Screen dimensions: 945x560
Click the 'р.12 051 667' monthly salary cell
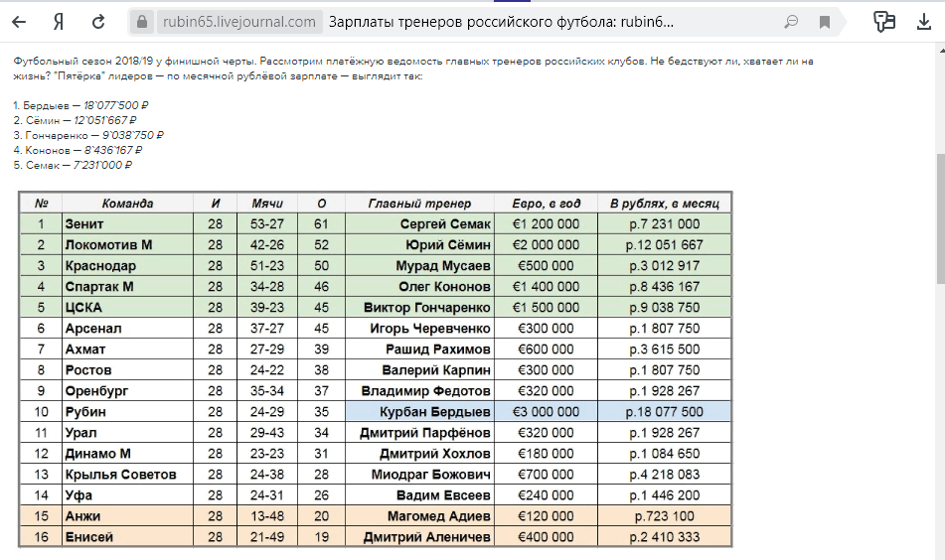(664, 245)
